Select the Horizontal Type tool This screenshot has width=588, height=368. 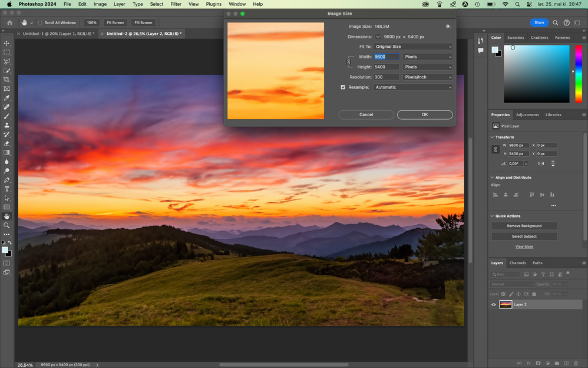click(x=6, y=189)
